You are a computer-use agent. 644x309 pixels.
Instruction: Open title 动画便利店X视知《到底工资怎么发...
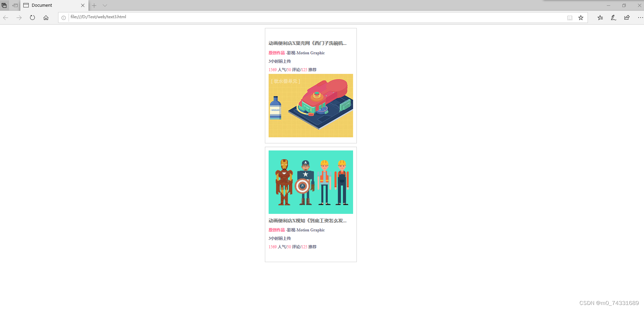click(x=307, y=221)
